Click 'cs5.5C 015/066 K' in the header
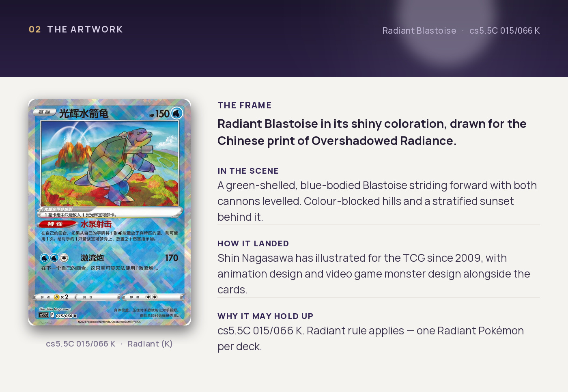 pyautogui.click(x=504, y=31)
